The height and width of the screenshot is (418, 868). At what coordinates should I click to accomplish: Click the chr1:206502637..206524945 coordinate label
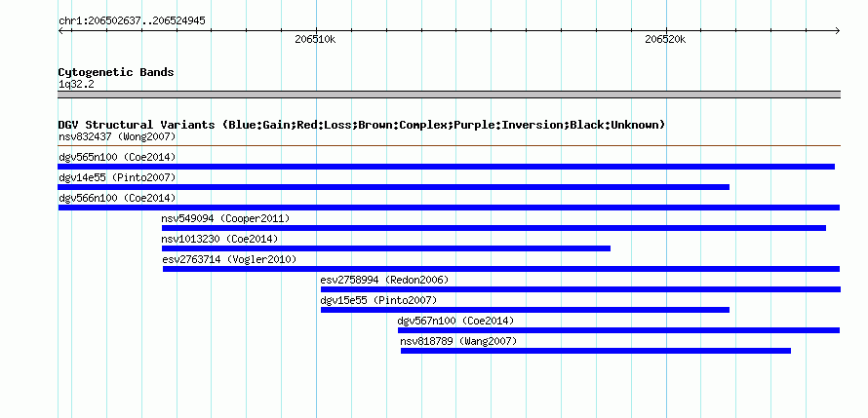click(132, 21)
